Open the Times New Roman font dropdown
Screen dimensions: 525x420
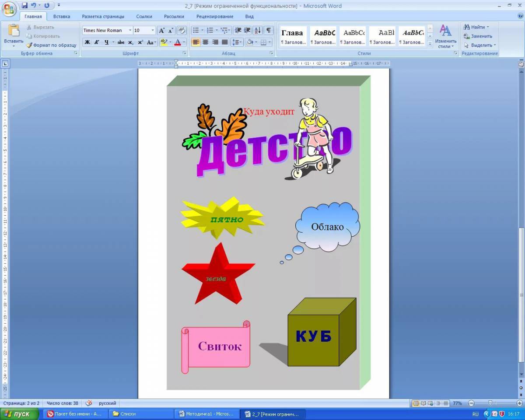[130, 30]
